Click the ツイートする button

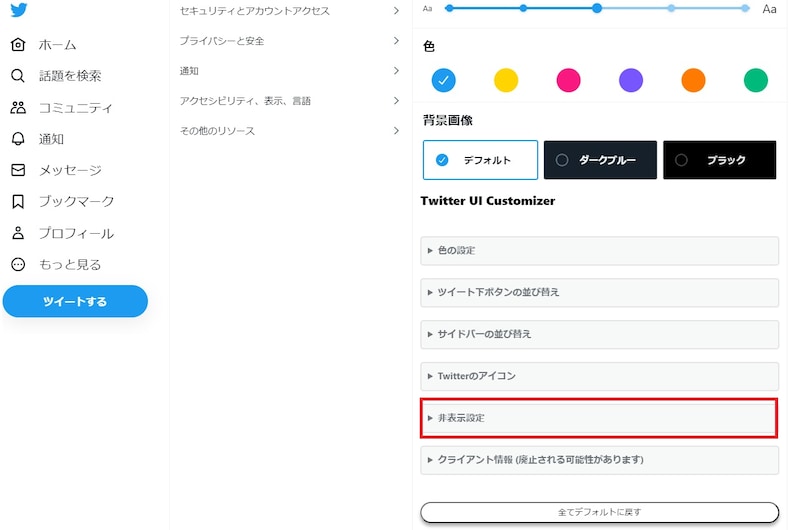(x=75, y=301)
